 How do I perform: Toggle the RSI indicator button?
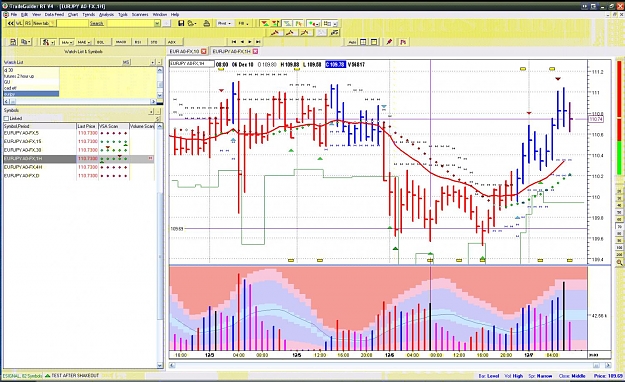138,42
